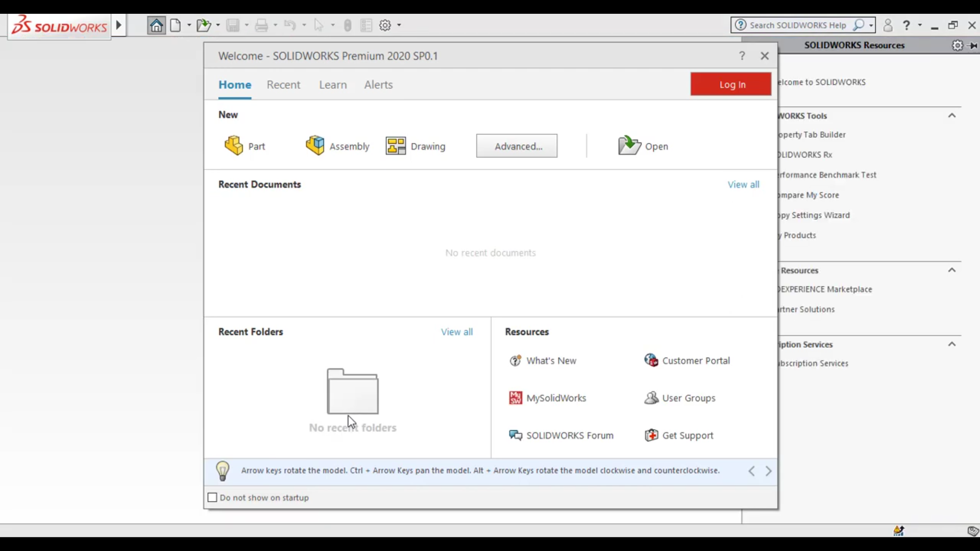This screenshot has width=980, height=551.
Task: Switch to the Recent tab
Action: (x=283, y=85)
